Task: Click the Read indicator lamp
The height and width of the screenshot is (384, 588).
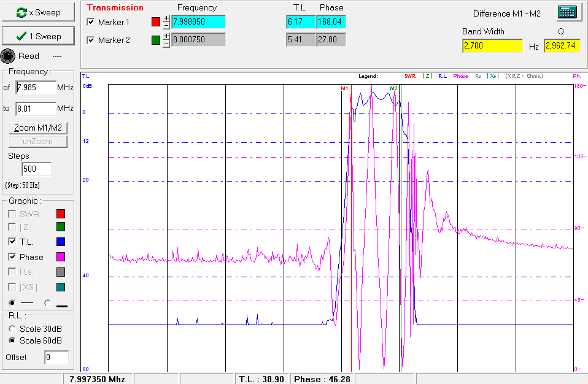Action: tap(8, 56)
